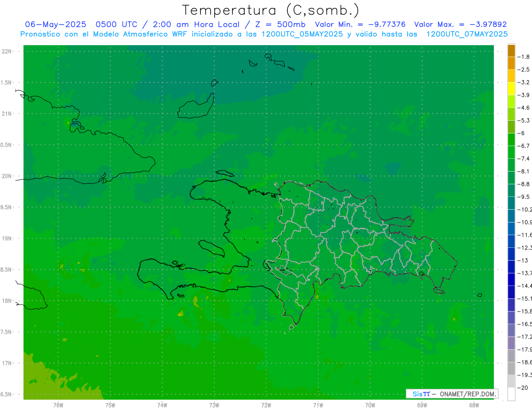Image resolution: width=532 pixels, height=411 pixels.
Task: Select the '17N' latitude axis label
Action: (7, 364)
